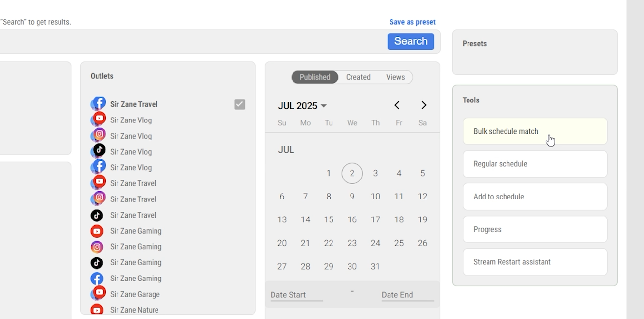This screenshot has height=319, width=644.
Task: Open the JUL 2025 month dropdown
Action: tap(302, 106)
